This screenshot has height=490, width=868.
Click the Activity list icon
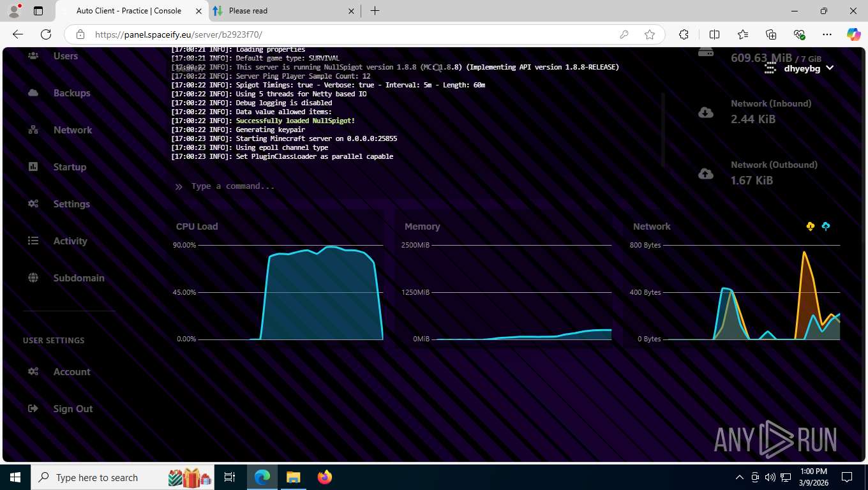(x=33, y=241)
